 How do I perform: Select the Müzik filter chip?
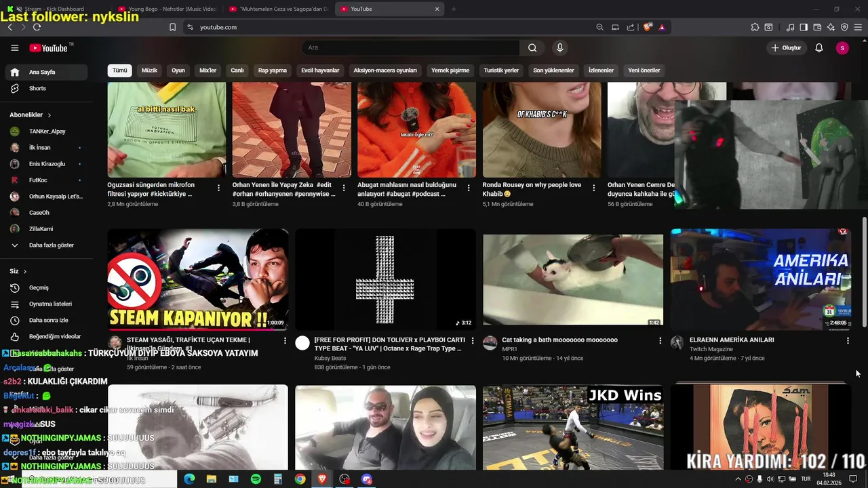[x=149, y=70]
